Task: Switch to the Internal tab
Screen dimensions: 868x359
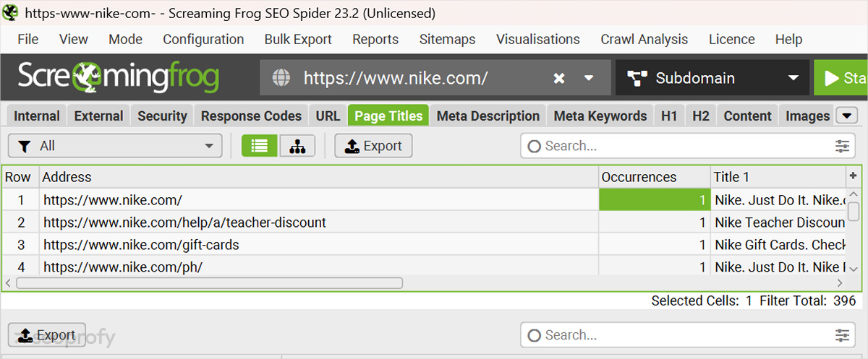Action: 37,116
